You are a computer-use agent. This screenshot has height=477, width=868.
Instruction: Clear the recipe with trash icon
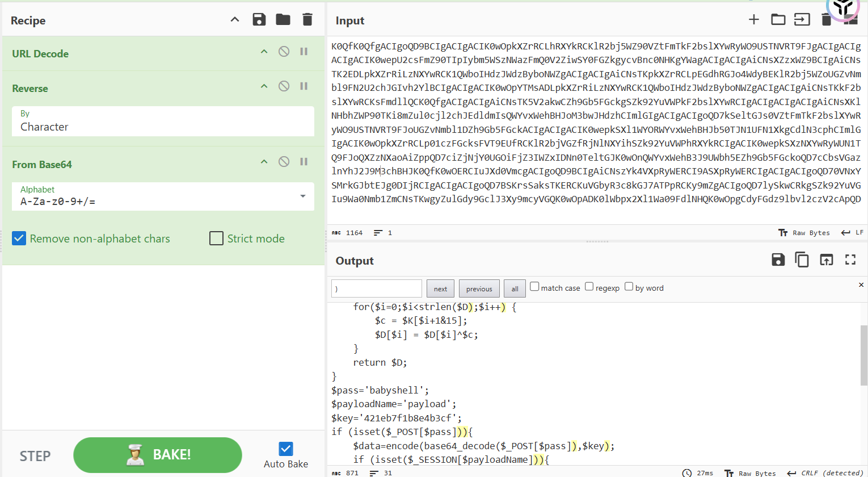coord(307,20)
